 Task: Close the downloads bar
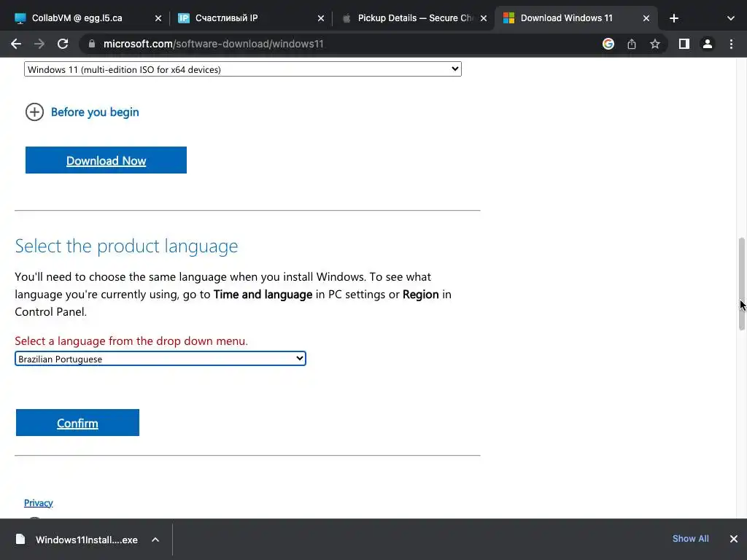coord(734,539)
